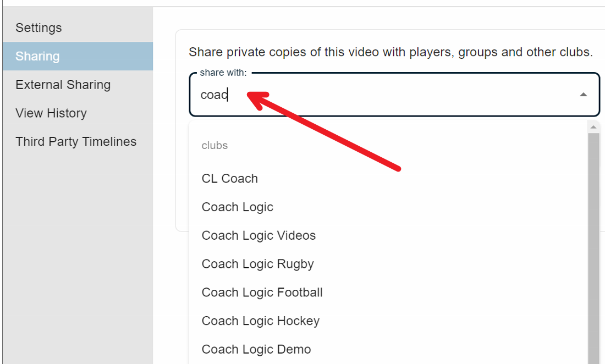Choose Coach Logic club option

coord(238,207)
